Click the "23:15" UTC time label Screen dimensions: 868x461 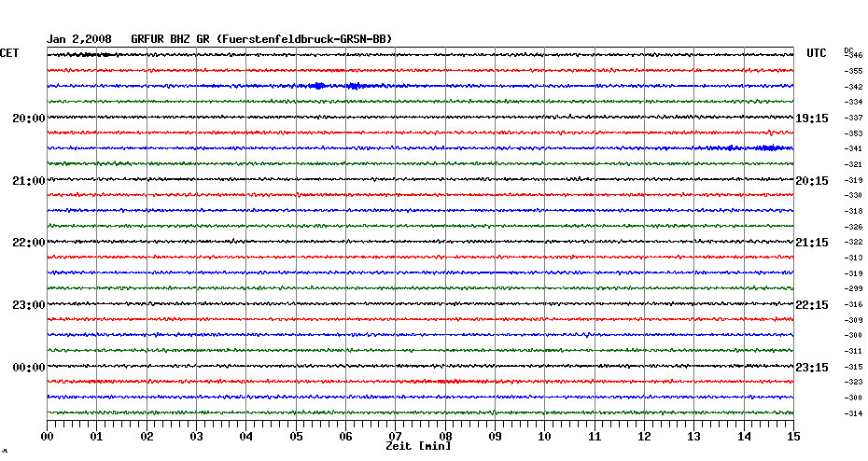click(x=812, y=368)
